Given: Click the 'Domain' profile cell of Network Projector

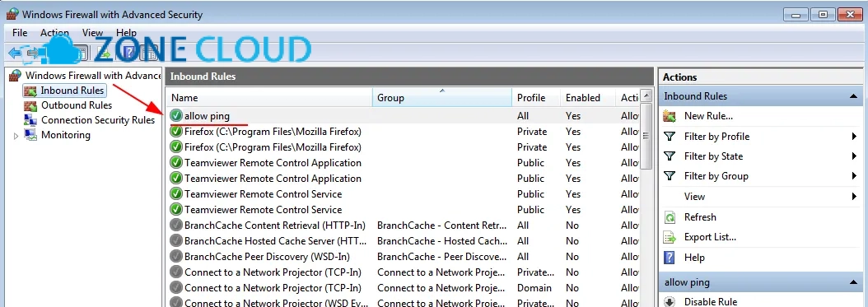Looking at the screenshot, I should tap(534, 287).
